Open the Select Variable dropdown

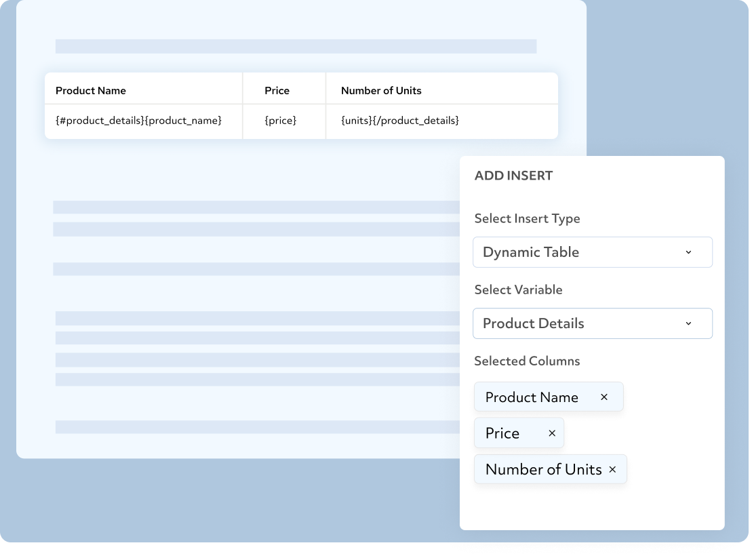[593, 323]
